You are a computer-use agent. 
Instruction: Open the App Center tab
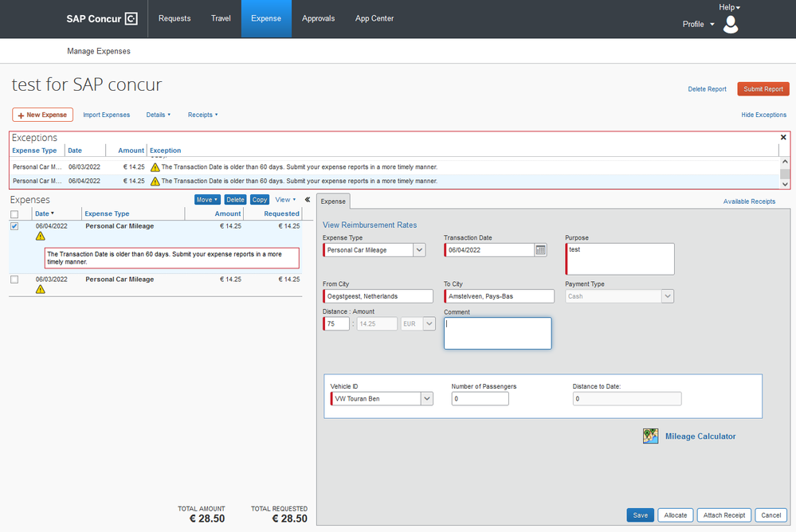(x=374, y=19)
